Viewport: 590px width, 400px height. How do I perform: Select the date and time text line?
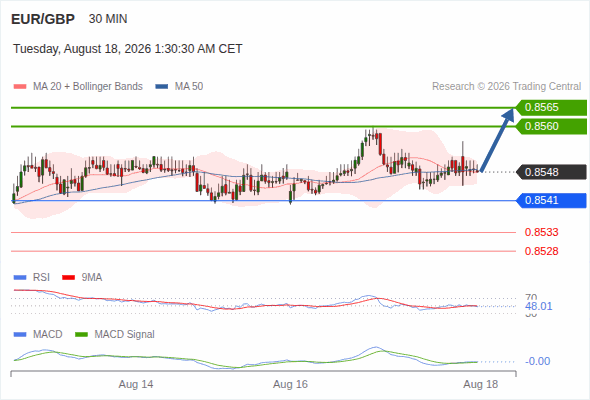128,49
